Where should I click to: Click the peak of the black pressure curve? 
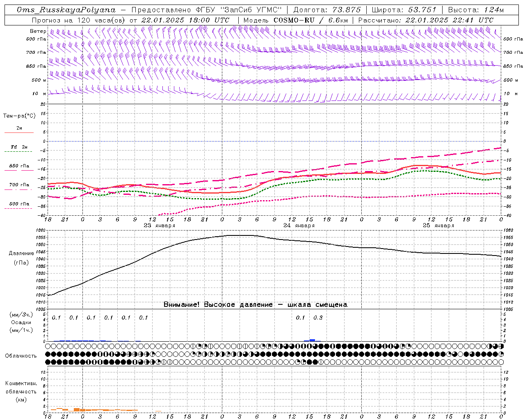click(x=240, y=235)
